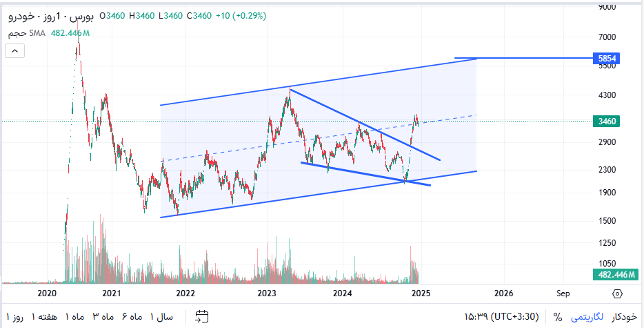Click the 9000 price axis label

[607, 7]
